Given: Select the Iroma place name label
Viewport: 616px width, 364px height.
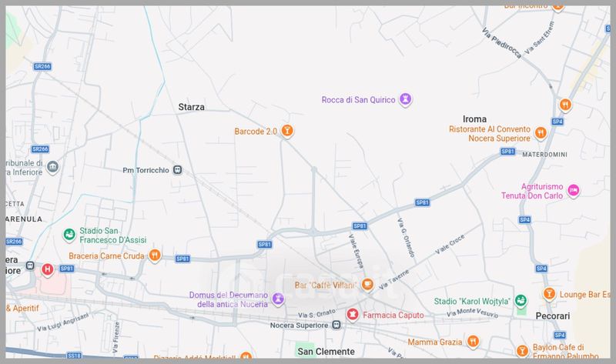Looking at the screenshot, I should (x=475, y=119).
